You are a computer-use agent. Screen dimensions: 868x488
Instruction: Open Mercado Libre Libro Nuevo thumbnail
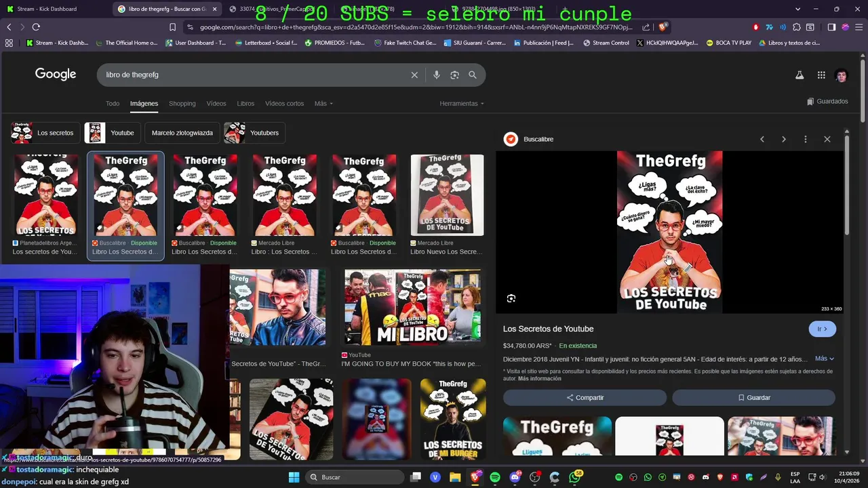click(x=447, y=195)
